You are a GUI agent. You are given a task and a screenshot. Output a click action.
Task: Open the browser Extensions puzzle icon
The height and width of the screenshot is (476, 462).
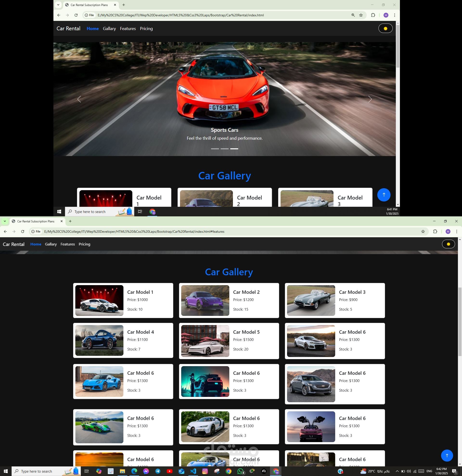pos(435,232)
